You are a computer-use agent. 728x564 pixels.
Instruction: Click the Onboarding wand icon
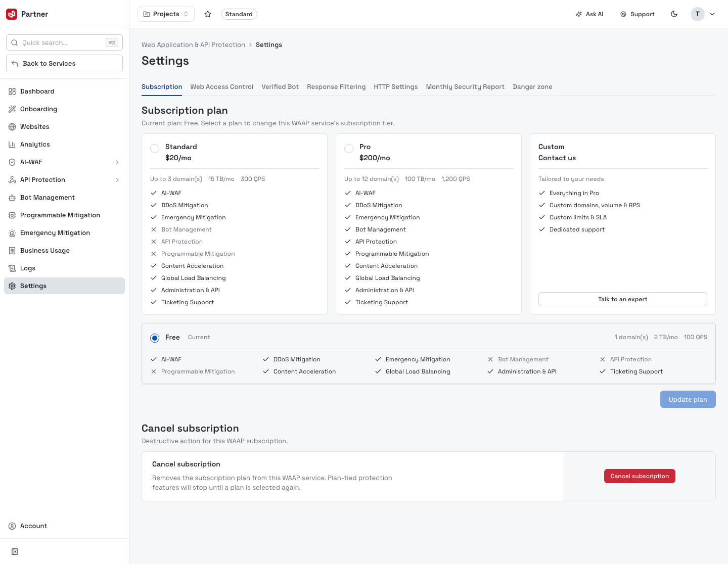coord(12,109)
